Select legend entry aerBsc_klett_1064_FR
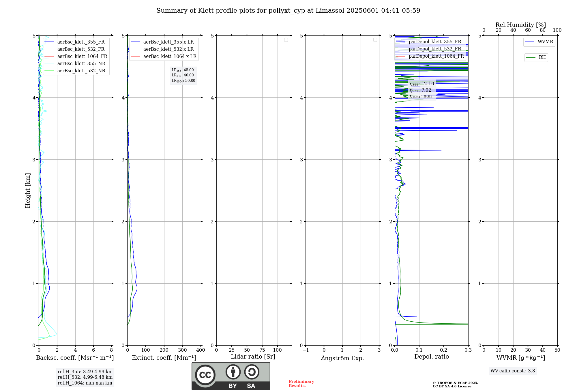Screen dimensions: 577x392 click(76, 56)
